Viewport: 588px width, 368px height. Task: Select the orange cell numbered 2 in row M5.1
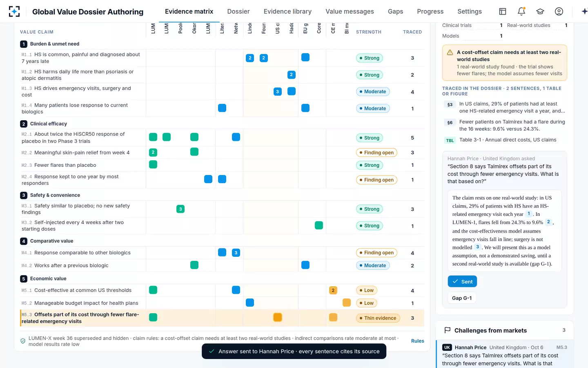333,290
